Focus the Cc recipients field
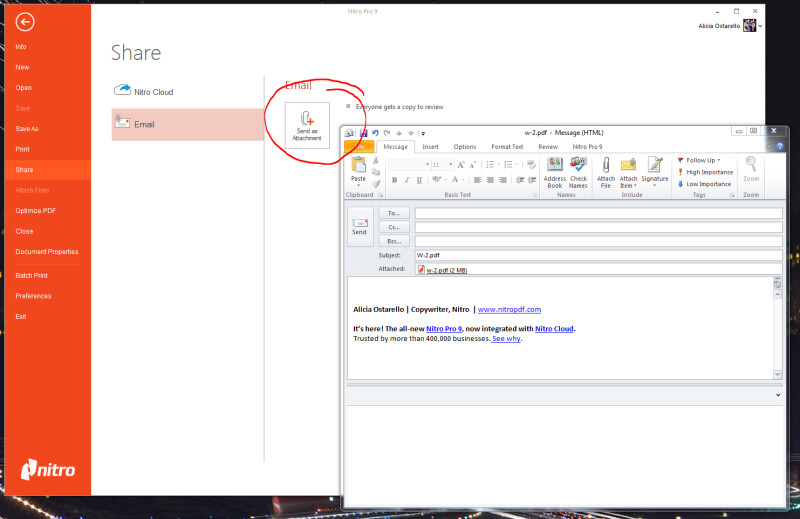This screenshot has height=519, width=800. click(598, 227)
